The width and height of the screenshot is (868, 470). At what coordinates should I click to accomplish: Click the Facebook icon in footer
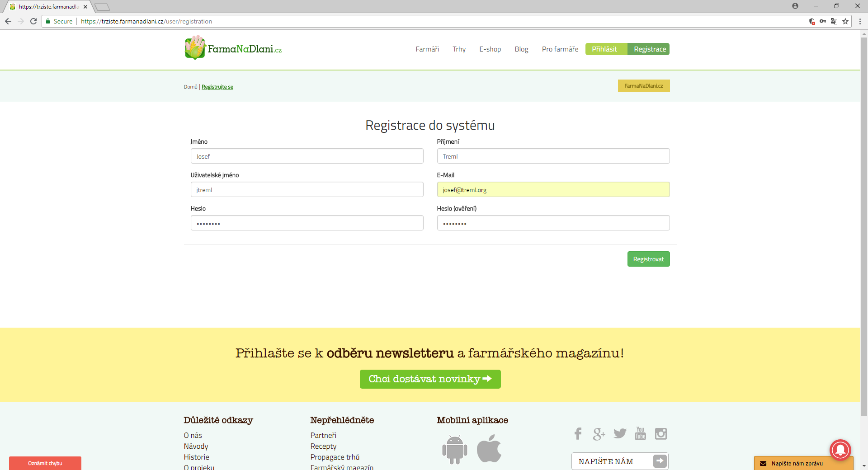[x=578, y=434]
